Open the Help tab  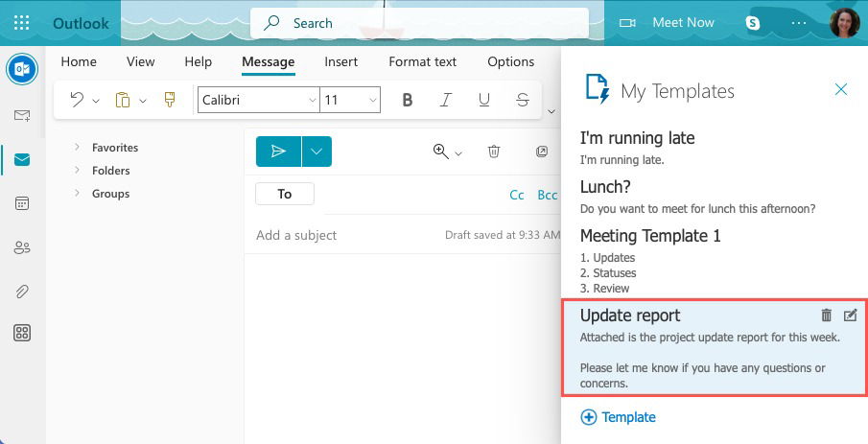click(199, 61)
